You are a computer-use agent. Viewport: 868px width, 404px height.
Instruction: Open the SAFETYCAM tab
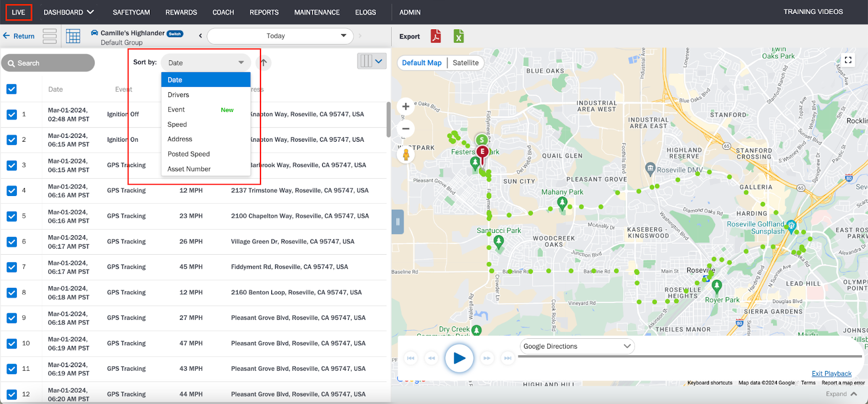point(131,12)
